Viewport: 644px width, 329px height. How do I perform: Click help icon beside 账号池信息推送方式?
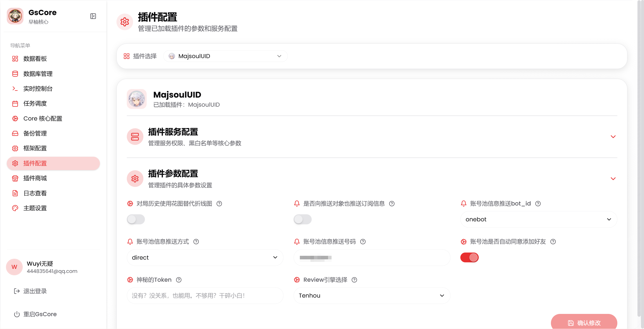tap(196, 241)
